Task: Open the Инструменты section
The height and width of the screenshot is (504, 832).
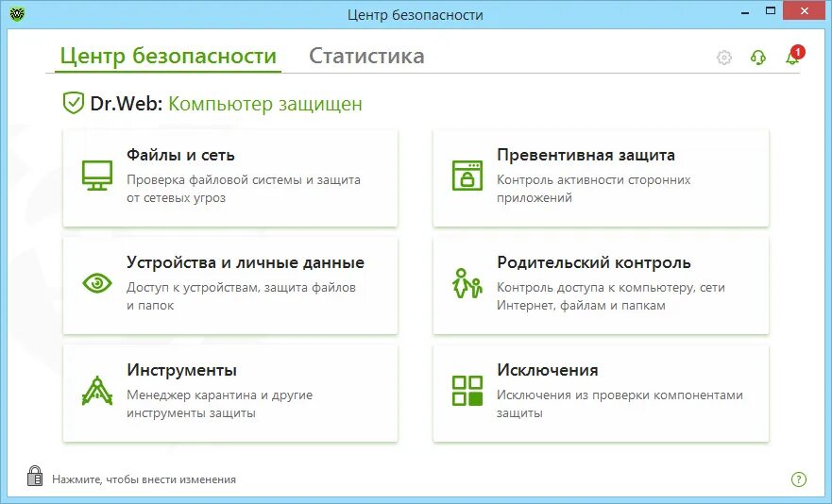Action: [230, 394]
